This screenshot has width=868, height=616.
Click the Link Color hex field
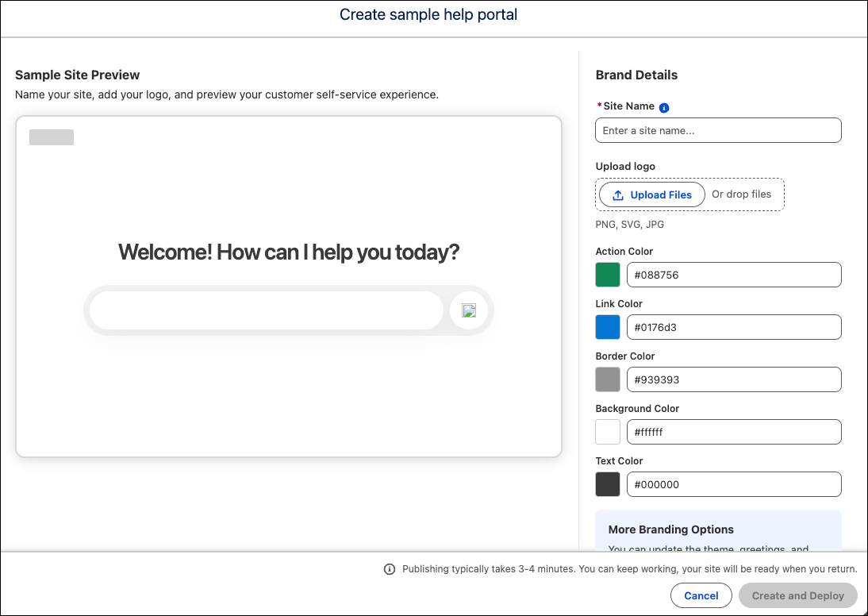point(734,327)
